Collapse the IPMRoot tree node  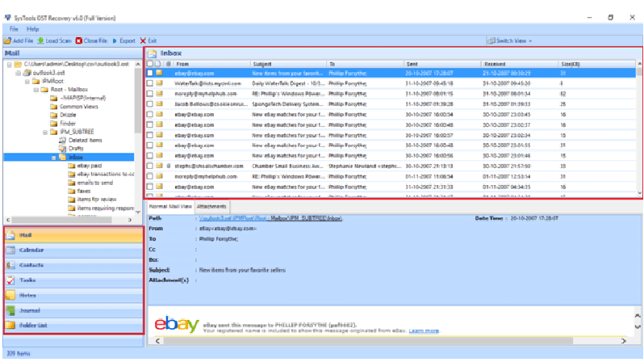(x=27, y=81)
